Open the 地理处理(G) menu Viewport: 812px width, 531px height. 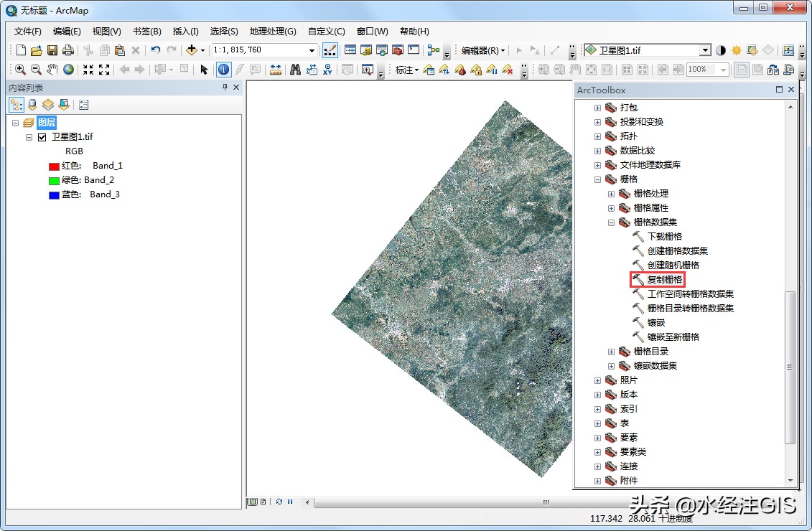click(x=273, y=31)
